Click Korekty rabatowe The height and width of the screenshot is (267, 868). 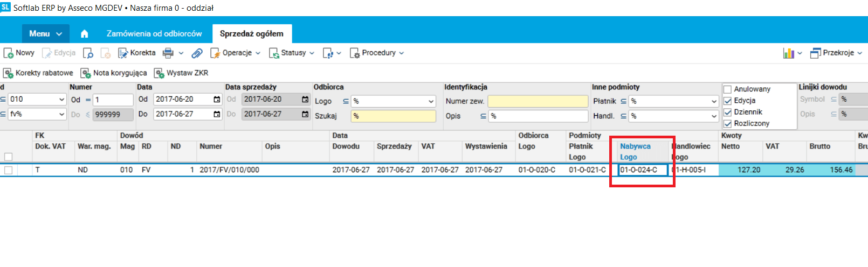(x=38, y=73)
